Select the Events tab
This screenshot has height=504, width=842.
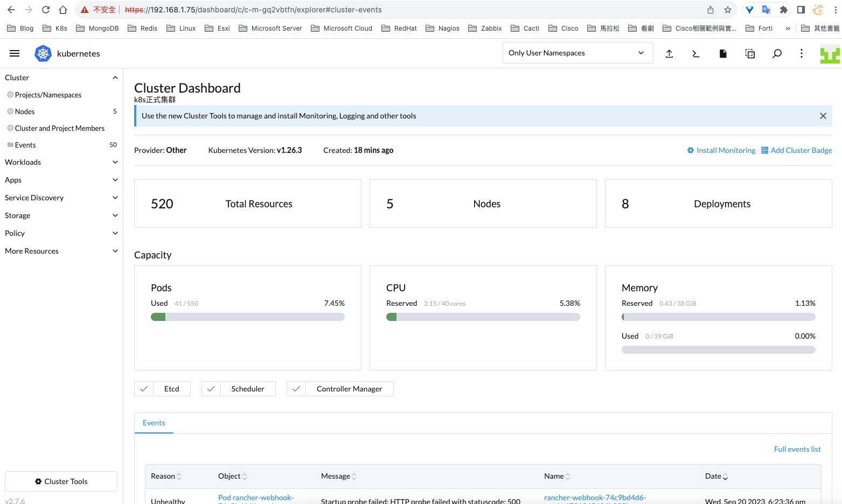point(154,423)
